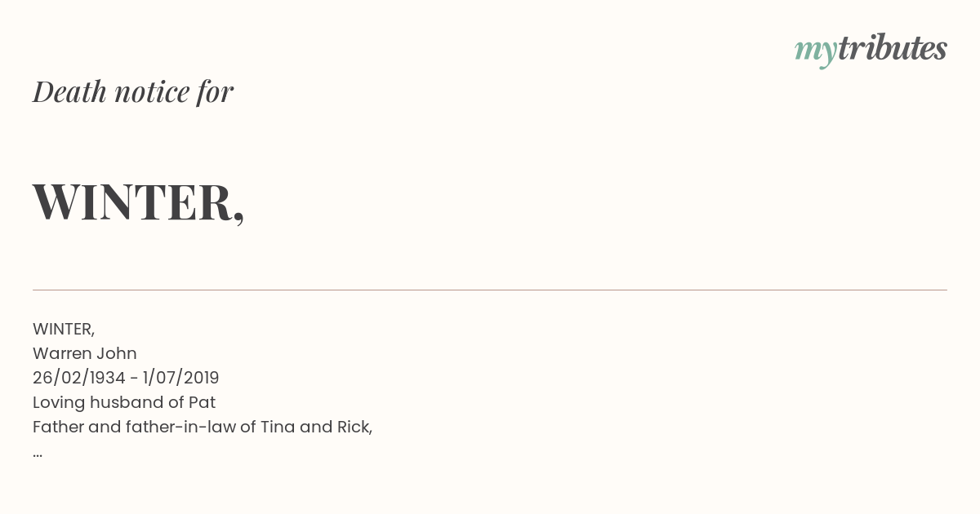Select the "Death notice for" heading
This screenshot has width=980, height=514.
tap(133, 91)
